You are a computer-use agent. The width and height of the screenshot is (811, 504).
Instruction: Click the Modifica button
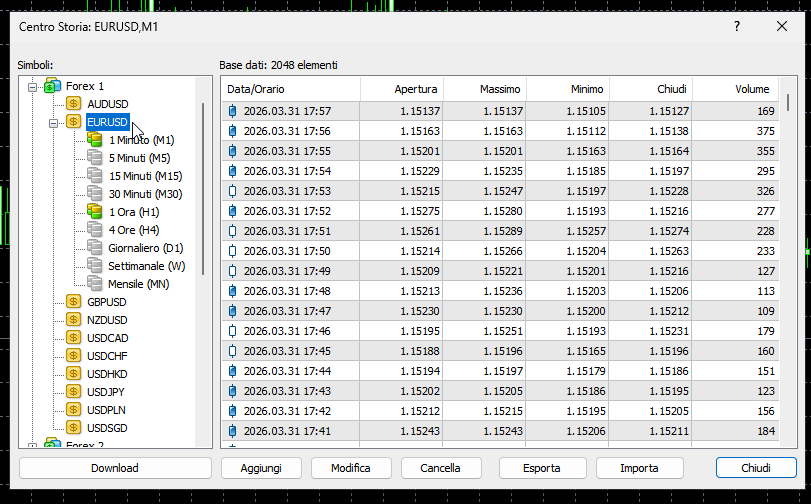[x=351, y=468]
